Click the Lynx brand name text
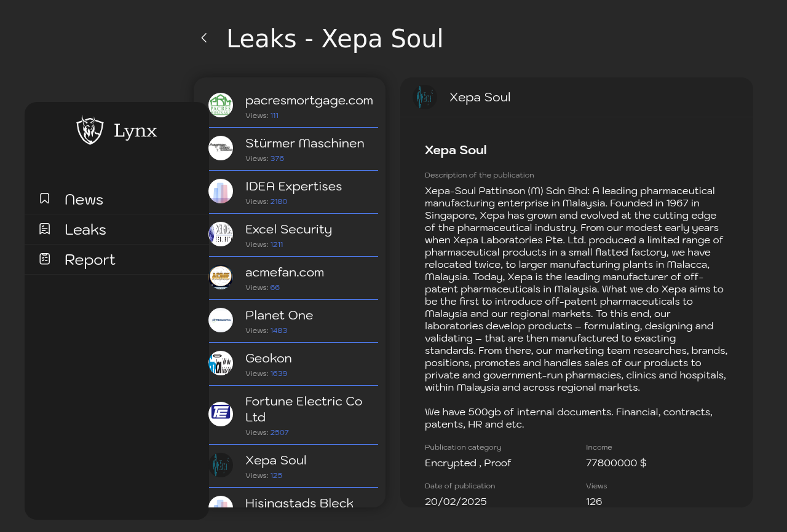 click(x=135, y=131)
